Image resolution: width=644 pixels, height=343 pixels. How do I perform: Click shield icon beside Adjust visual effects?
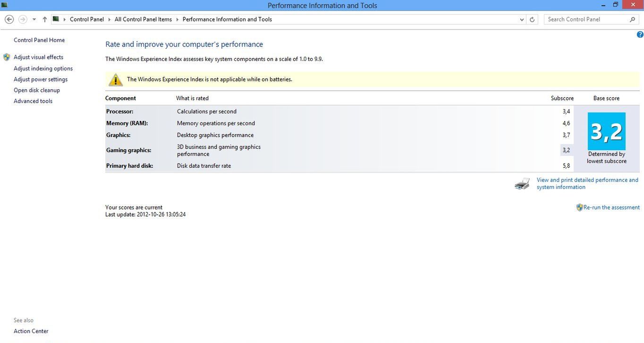pyautogui.click(x=7, y=57)
